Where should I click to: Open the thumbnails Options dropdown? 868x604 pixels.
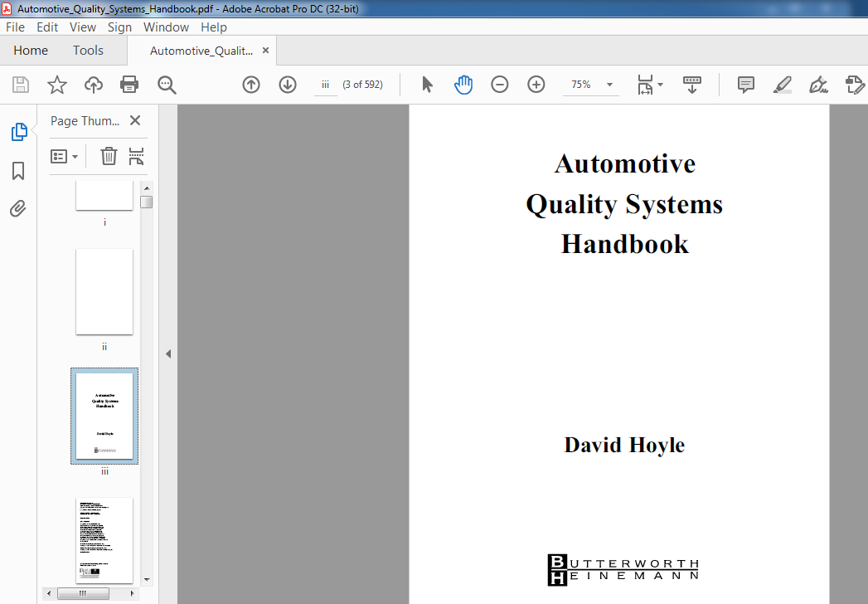(64, 156)
